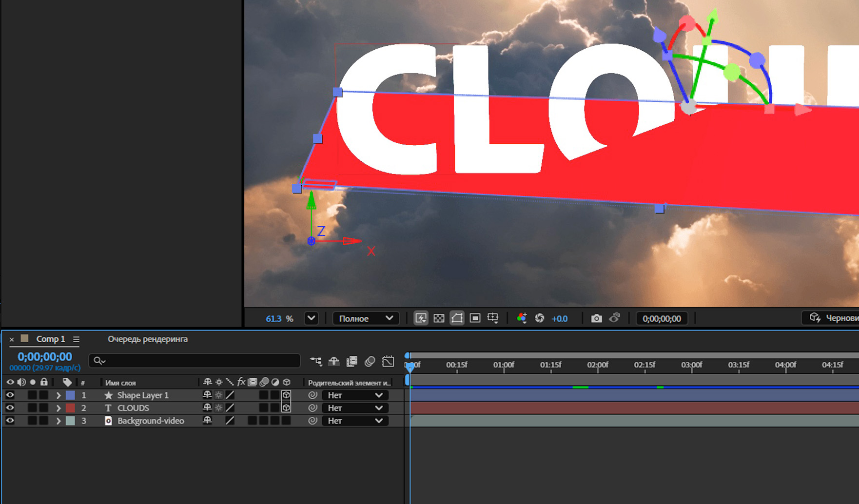859x504 pixels.
Task: Open composition mini-flowchart icon
Action: point(316,361)
